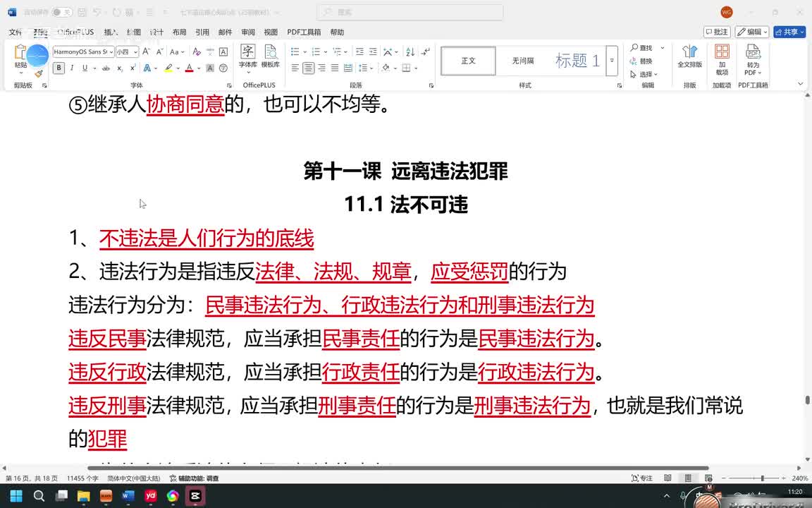Viewport: 812px width, 508px height.
Task: Toggle subscript formatting
Action: click(x=120, y=68)
